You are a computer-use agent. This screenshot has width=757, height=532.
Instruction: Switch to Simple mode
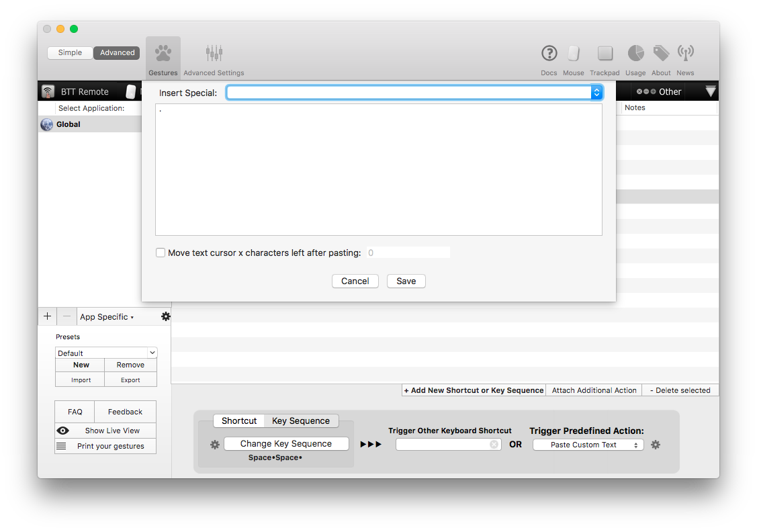pyautogui.click(x=70, y=52)
